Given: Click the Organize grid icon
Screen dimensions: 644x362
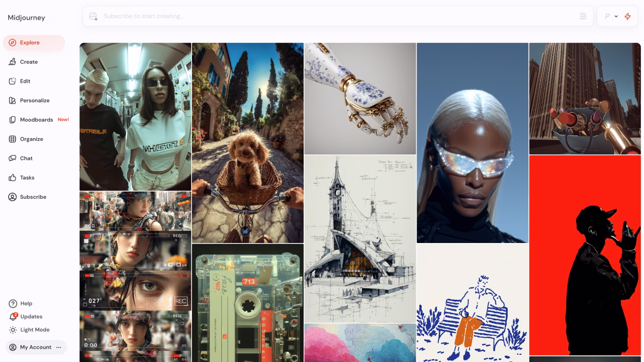Looking at the screenshot, I should pos(12,139).
